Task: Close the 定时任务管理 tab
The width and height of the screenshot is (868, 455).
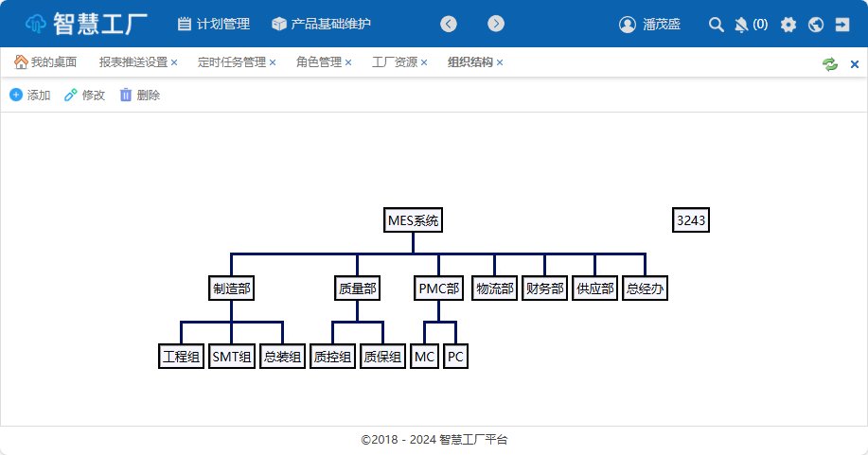Action: (273, 62)
